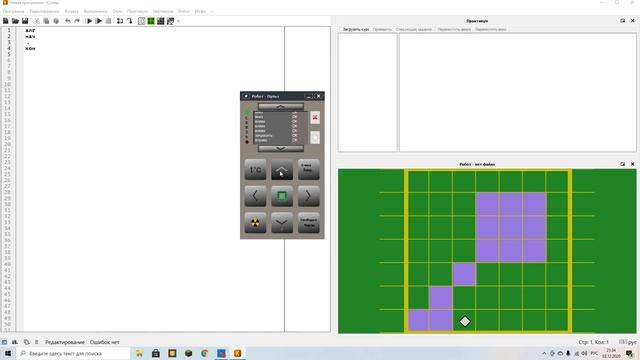Paste with the toolbar paste icon
The width and height of the screenshot is (640, 360).
(x=56, y=21)
